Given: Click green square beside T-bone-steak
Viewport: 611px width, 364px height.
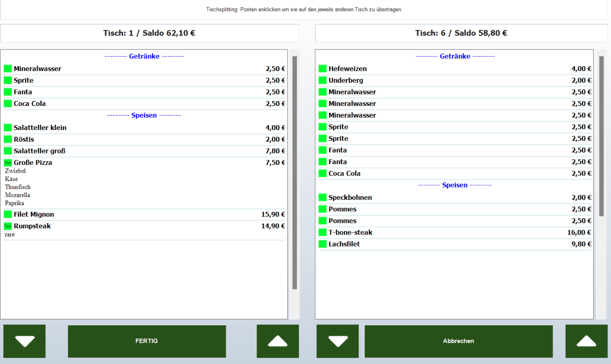Looking at the screenshot, I should click(x=323, y=232).
